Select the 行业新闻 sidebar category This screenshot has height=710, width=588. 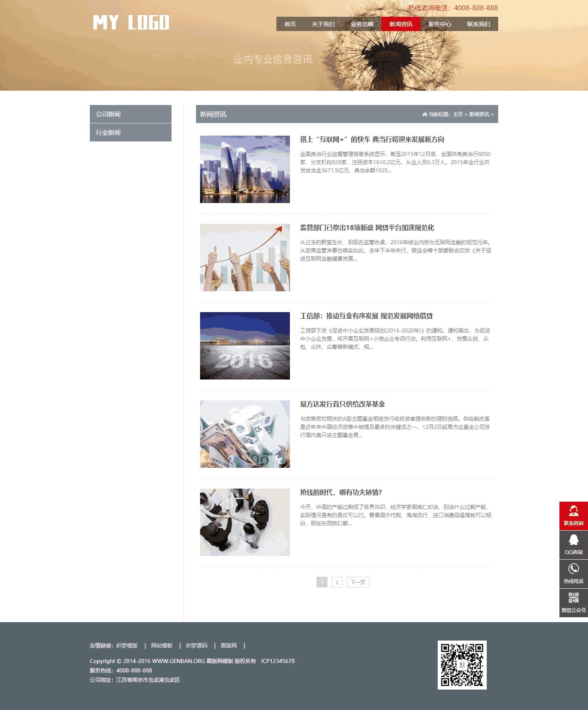[131, 132]
